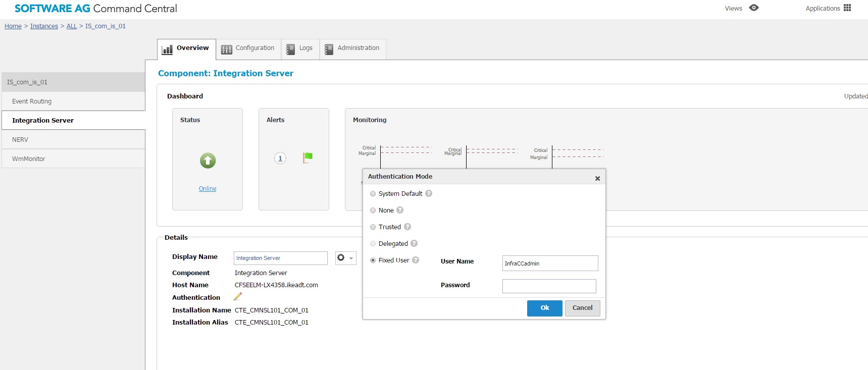Click the Component value Integration Server

pos(261,273)
